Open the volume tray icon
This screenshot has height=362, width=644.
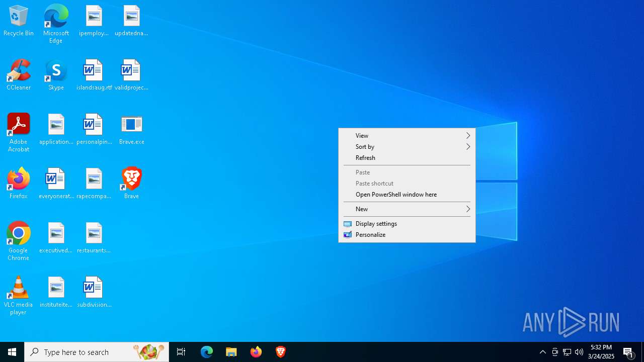point(579,352)
